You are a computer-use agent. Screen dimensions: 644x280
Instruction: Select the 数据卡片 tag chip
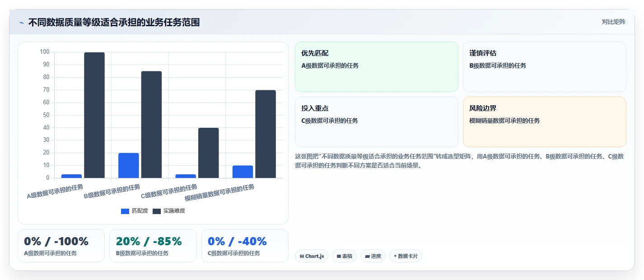tap(406, 256)
